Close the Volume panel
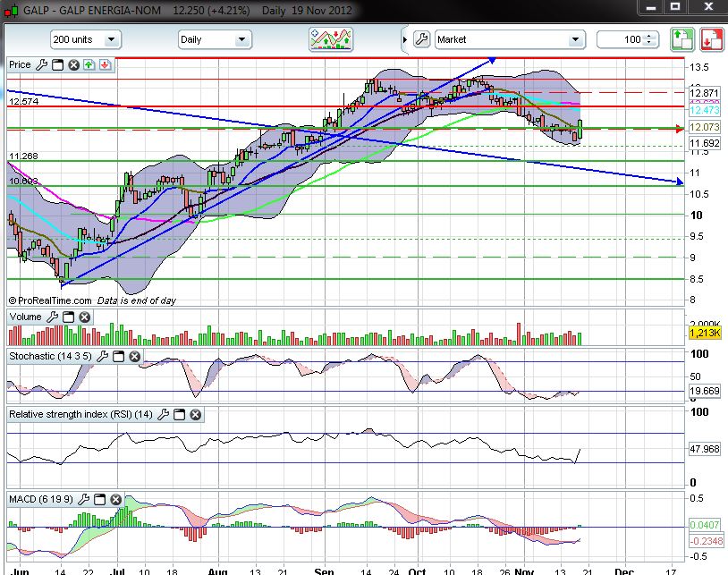 [x=84, y=317]
